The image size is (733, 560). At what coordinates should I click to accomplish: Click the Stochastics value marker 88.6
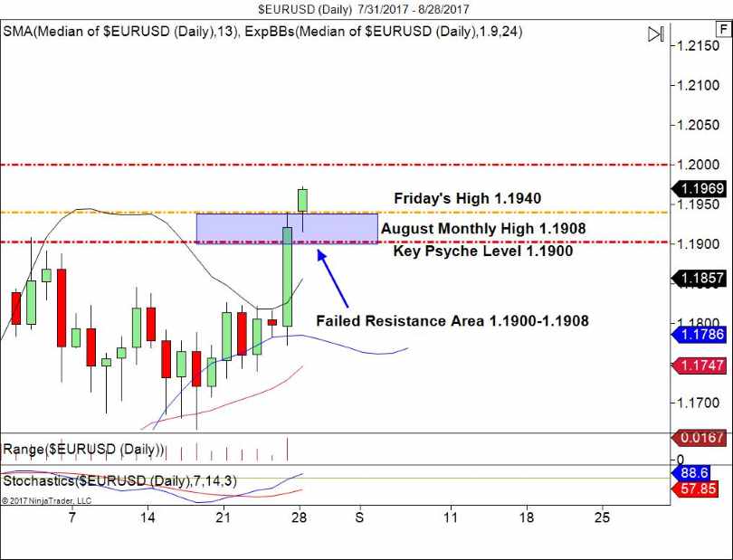(696, 471)
